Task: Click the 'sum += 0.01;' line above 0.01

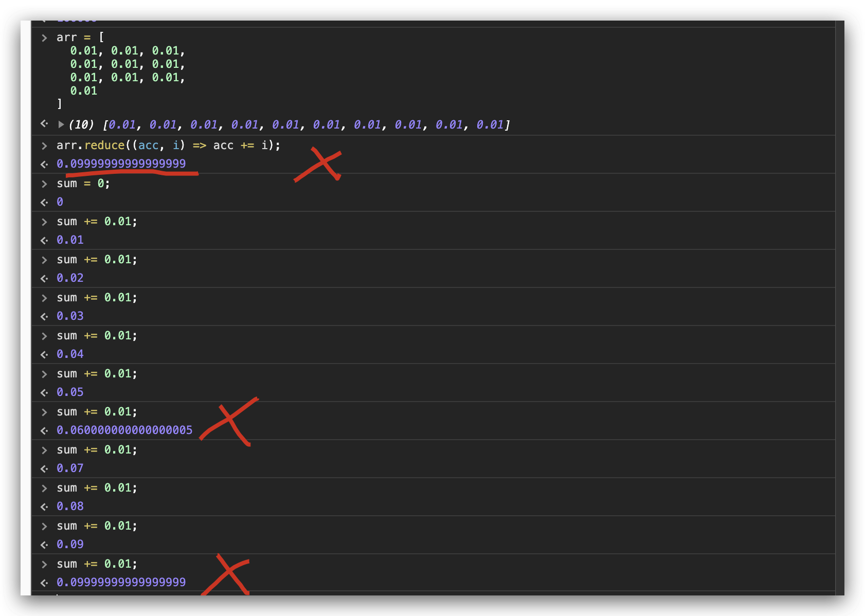Action: pyautogui.click(x=97, y=222)
